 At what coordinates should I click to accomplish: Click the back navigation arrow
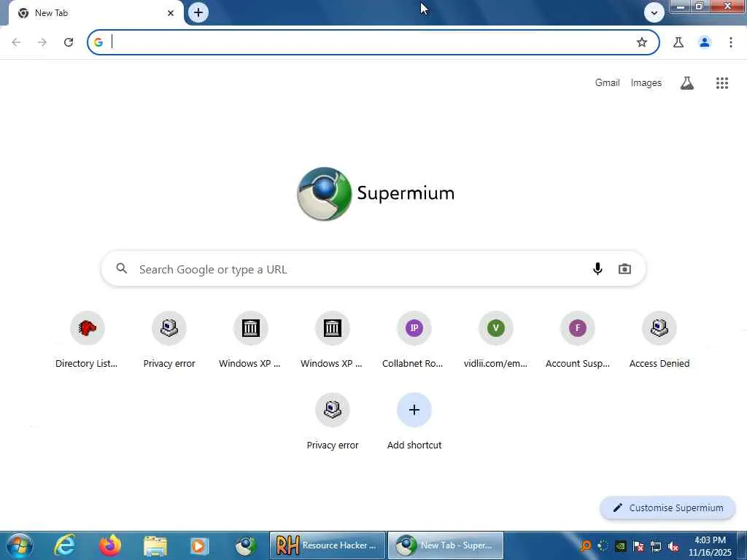tap(16, 42)
